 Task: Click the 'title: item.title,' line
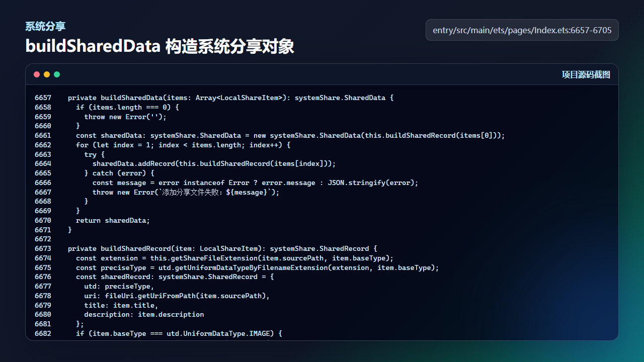(121, 305)
